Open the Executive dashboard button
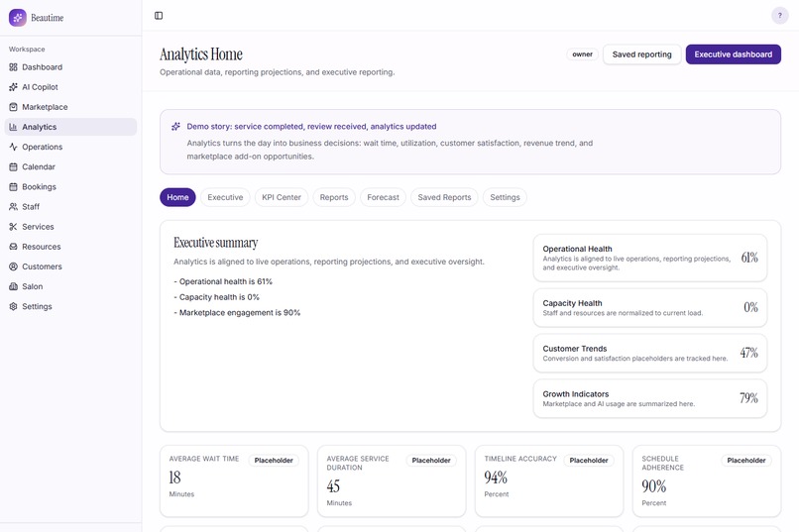This screenshot has width=799, height=532. click(x=734, y=54)
